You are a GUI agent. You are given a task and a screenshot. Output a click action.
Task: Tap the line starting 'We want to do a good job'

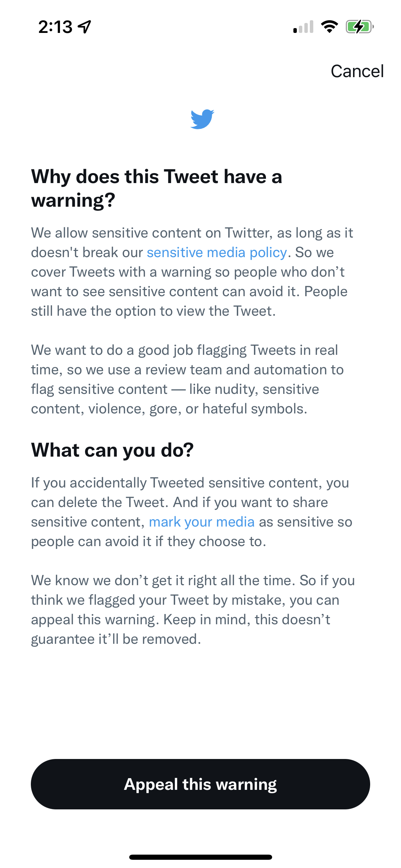[184, 350]
